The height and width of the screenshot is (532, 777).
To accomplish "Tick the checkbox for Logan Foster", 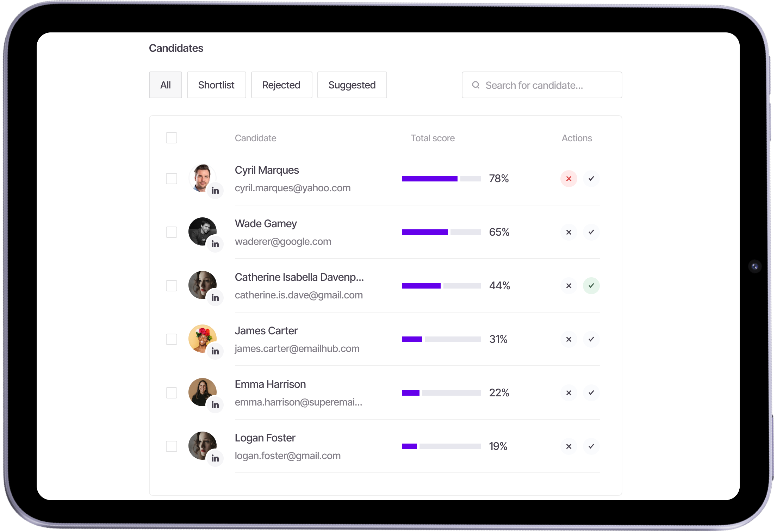I will (x=172, y=446).
